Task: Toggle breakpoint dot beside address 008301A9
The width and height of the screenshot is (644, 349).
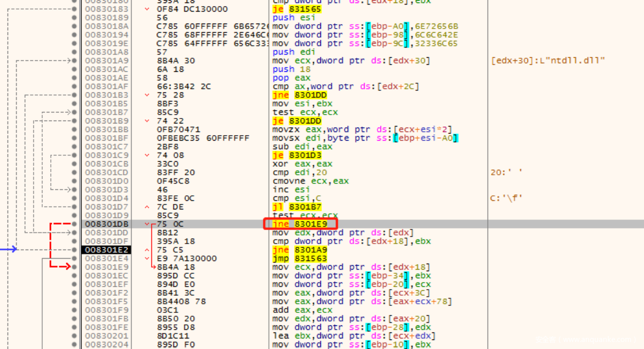Action: click(75, 61)
